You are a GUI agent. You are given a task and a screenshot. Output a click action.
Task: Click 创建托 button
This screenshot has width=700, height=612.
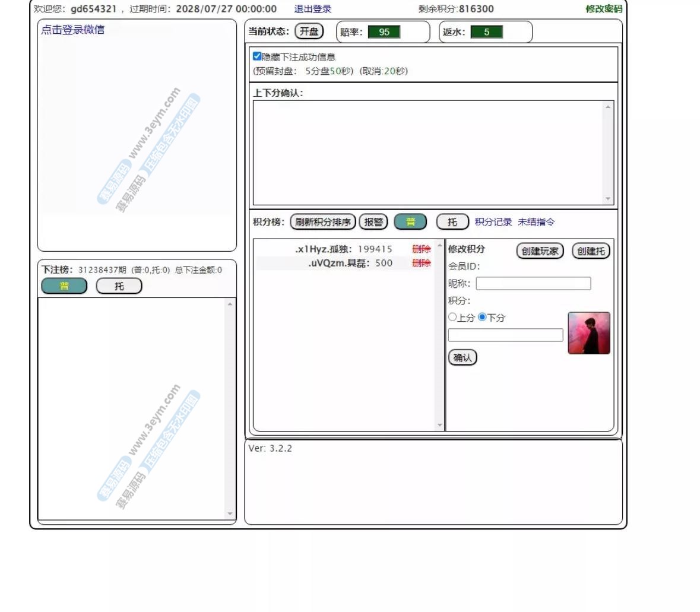click(590, 251)
